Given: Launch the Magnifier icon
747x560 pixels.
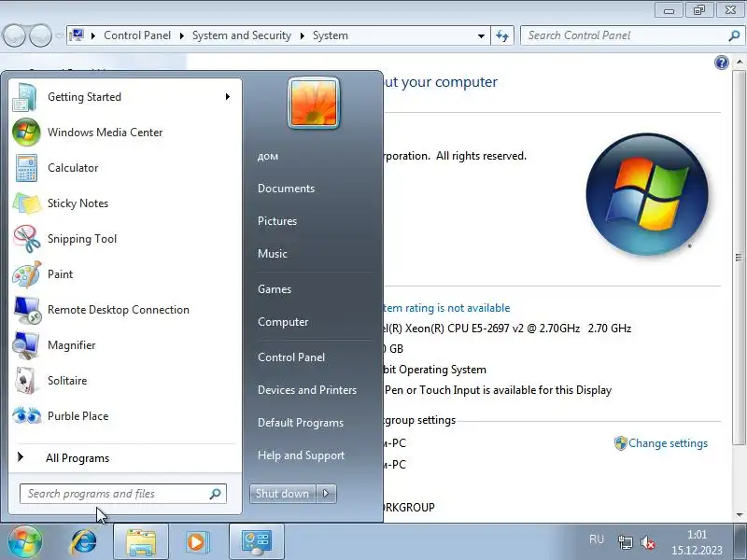Looking at the screenshot, I should (x=26, y=345).
